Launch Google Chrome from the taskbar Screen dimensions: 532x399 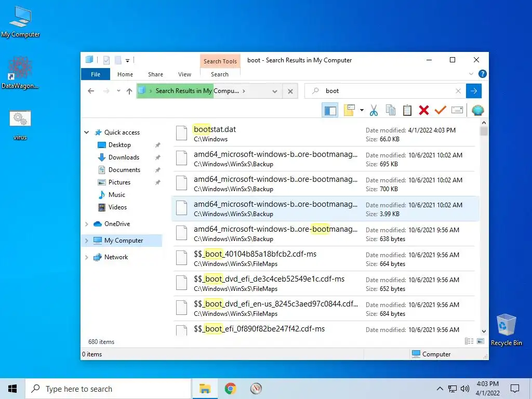[230, 389]
